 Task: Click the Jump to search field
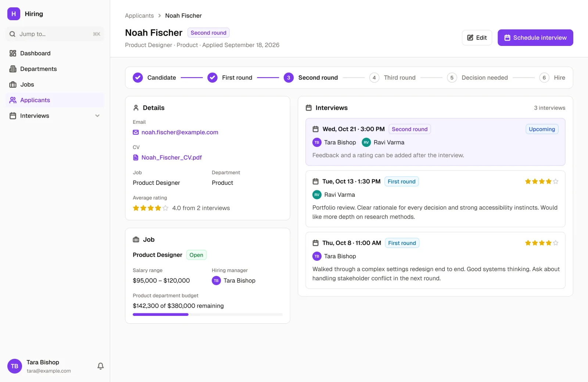[55, 34]
